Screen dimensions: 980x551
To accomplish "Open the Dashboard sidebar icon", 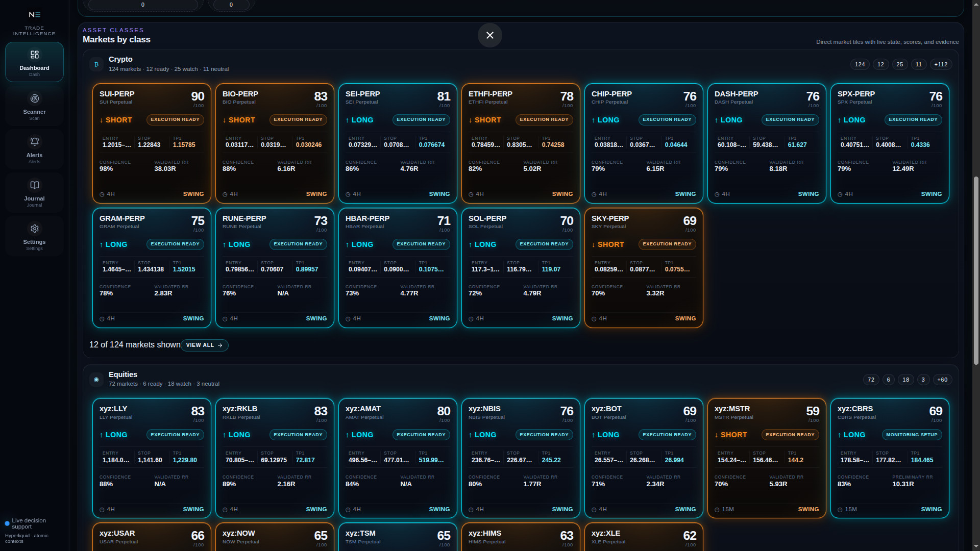I will point(34,55).
